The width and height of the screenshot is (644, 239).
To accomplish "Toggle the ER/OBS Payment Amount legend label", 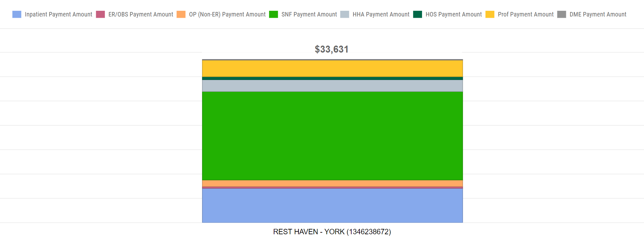I will point(141,14).
